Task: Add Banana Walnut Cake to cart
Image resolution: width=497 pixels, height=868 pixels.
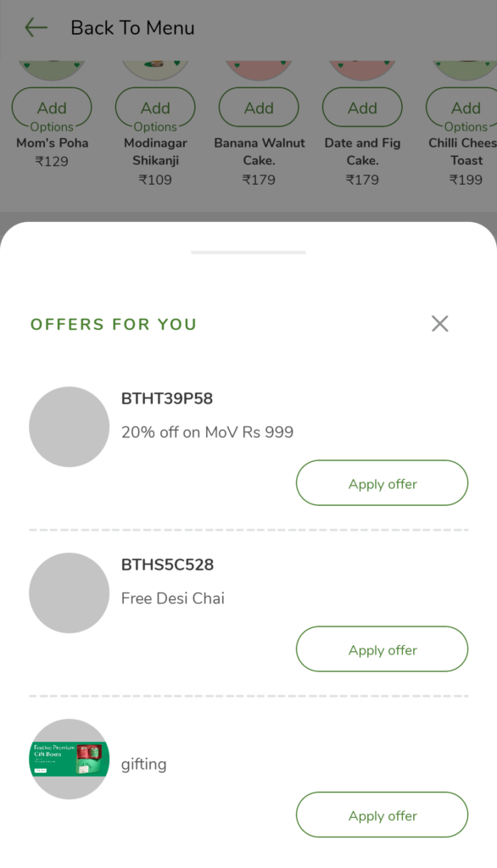Action: tap(259, 108)
